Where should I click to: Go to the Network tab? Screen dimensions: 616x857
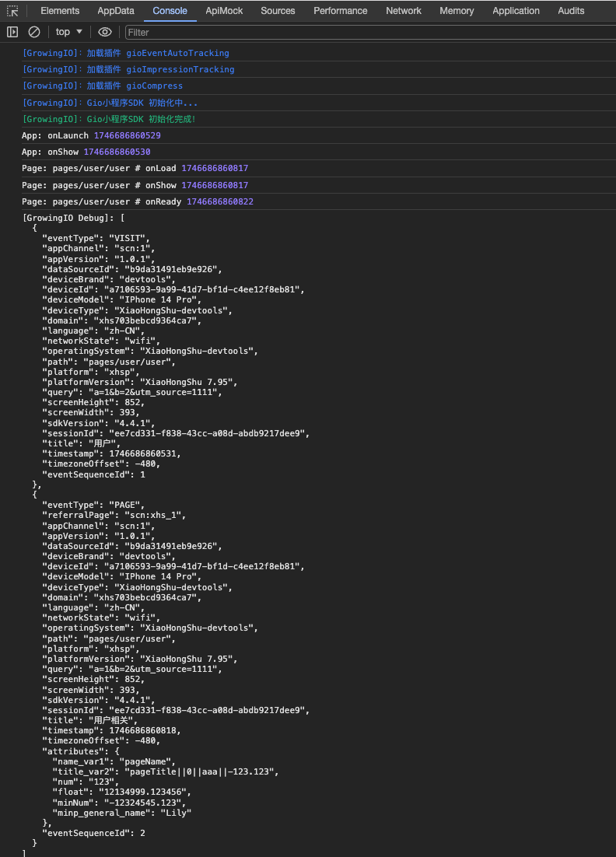point(404,11)
